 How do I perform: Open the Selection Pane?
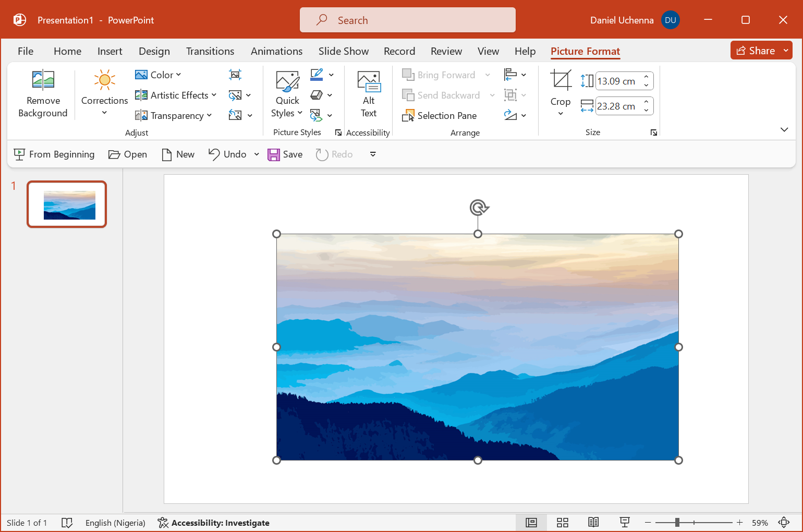coord(440,116)
